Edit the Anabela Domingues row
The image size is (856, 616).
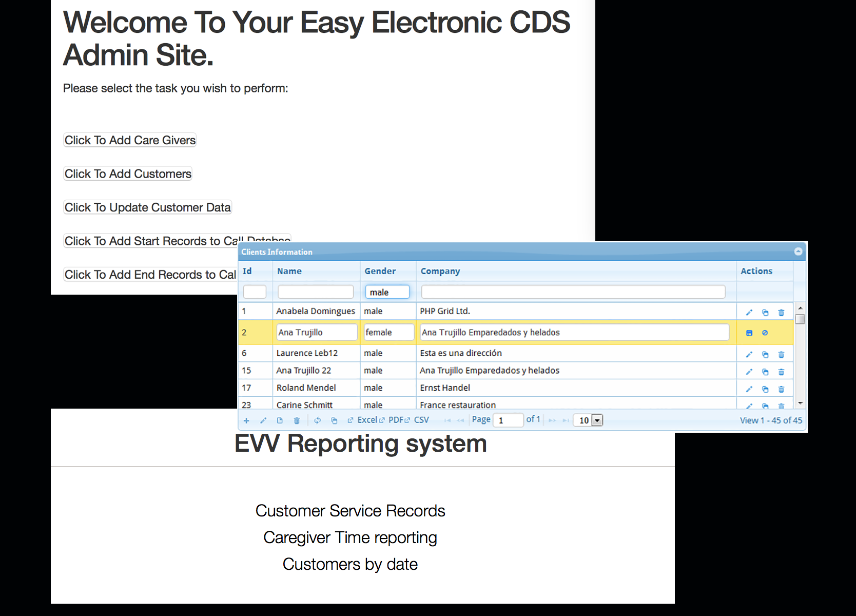pyautogui.click(x=749, y=313)
